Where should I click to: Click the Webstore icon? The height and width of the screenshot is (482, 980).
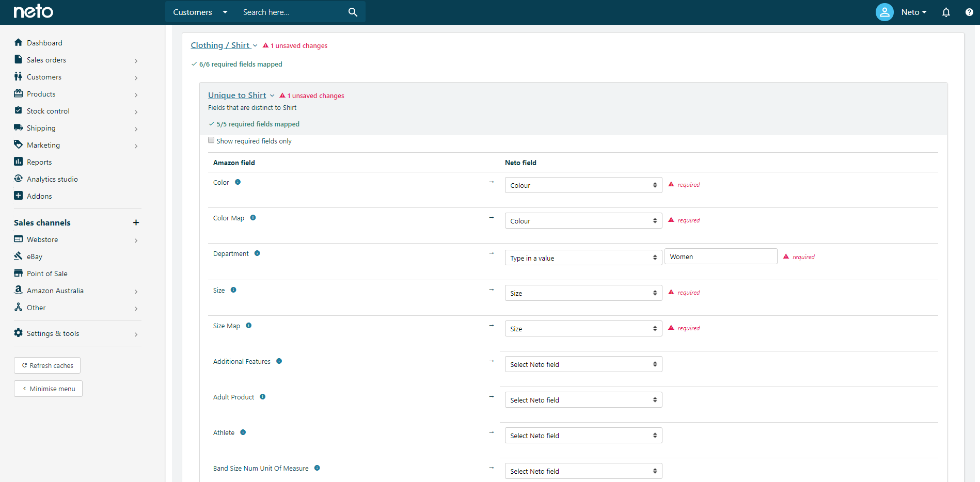pos(19,239)
